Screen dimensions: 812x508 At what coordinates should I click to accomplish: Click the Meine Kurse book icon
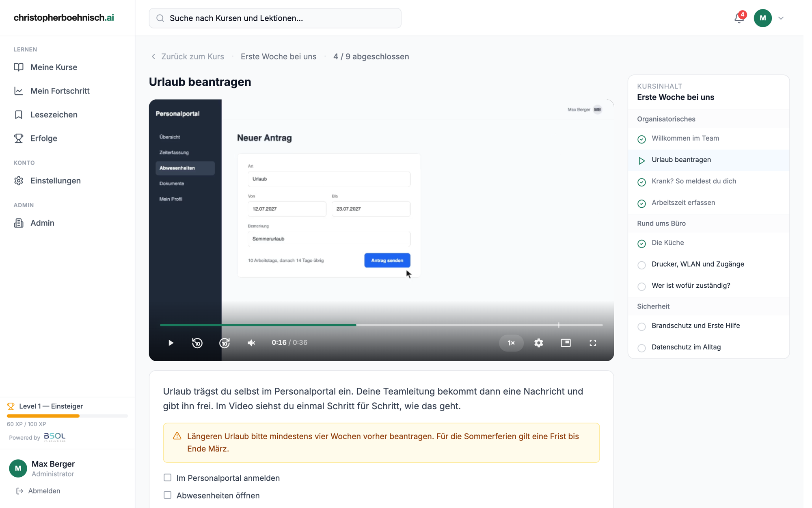click(19, 67)
